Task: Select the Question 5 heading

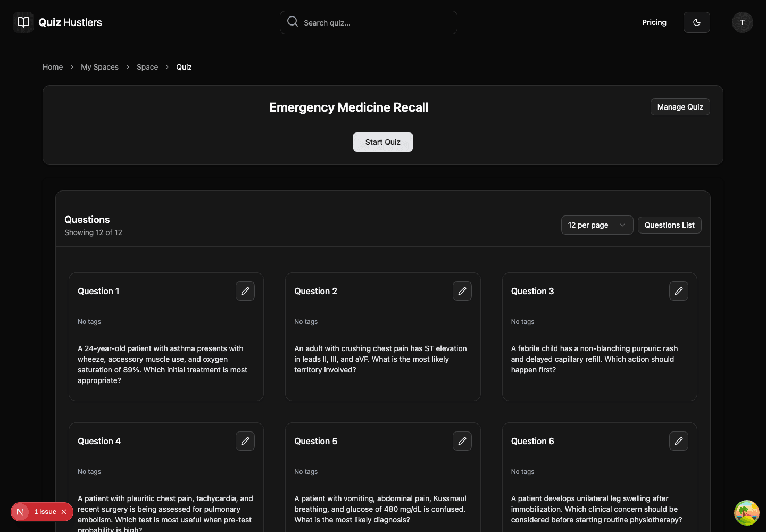Action: tap(315, 441)
